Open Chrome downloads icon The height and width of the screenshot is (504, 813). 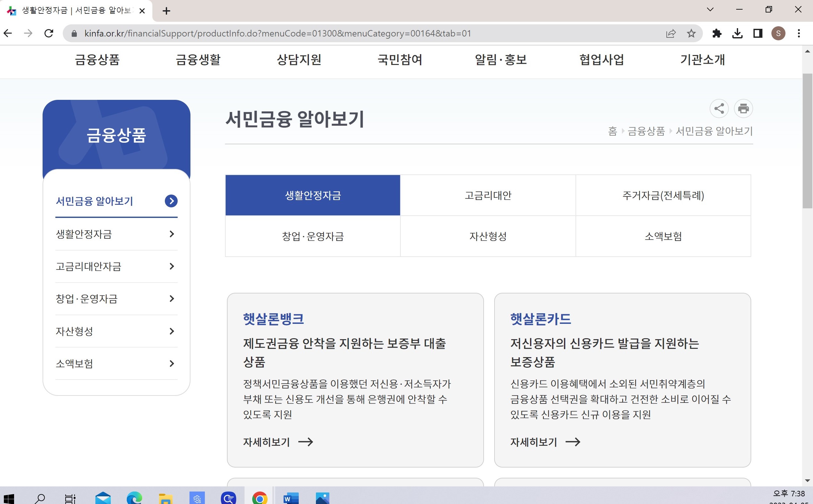point(737,33)
